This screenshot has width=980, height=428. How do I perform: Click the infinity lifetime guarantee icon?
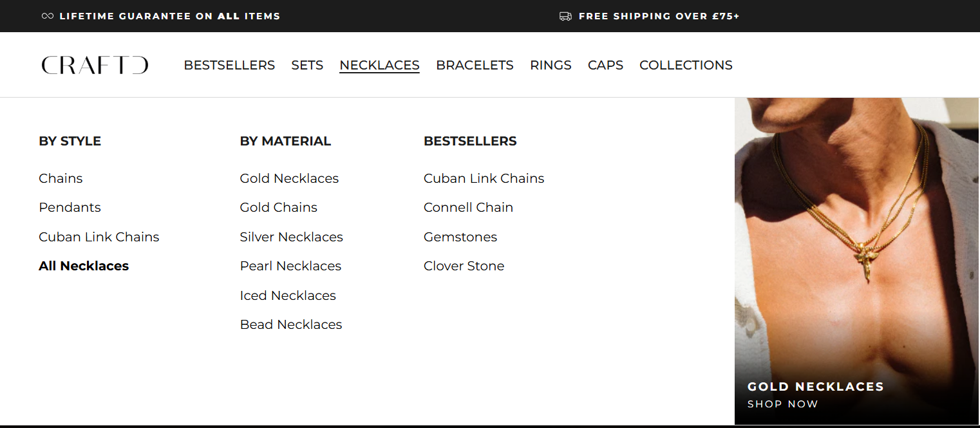47,16
